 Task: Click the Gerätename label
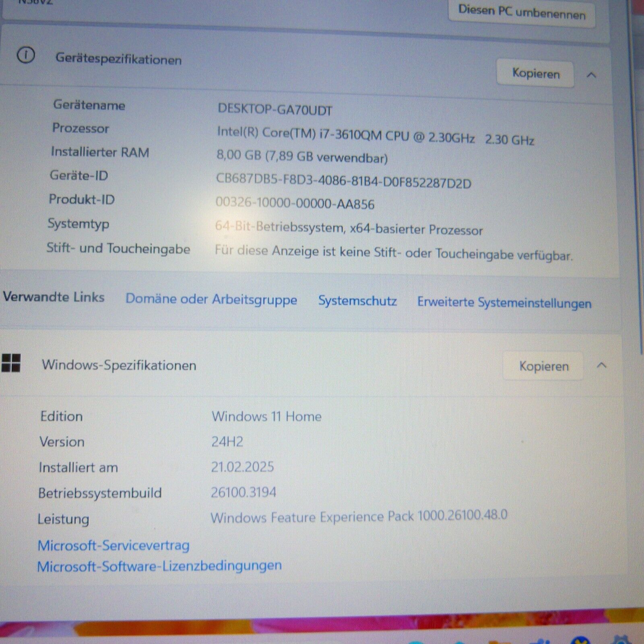[89, 105]
